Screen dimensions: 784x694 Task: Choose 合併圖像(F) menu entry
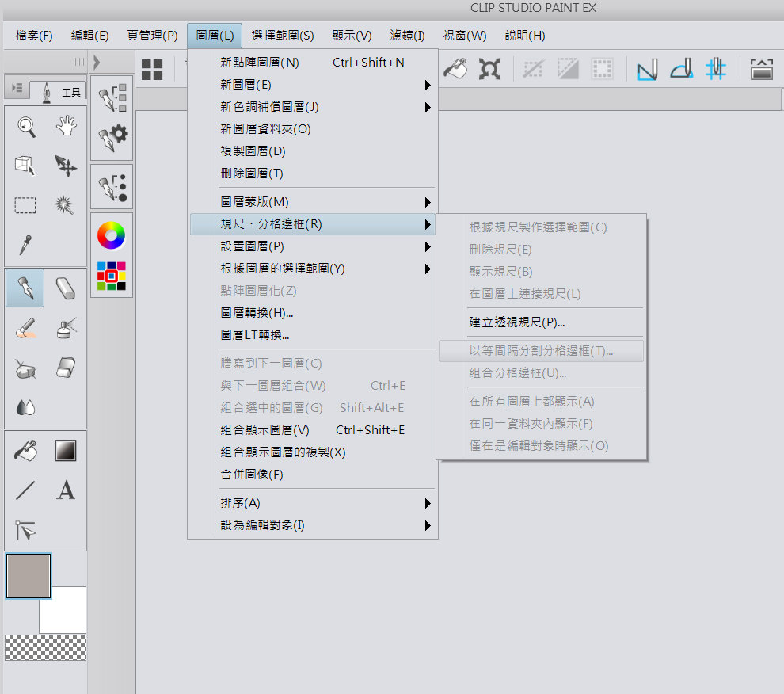(314, 475)
